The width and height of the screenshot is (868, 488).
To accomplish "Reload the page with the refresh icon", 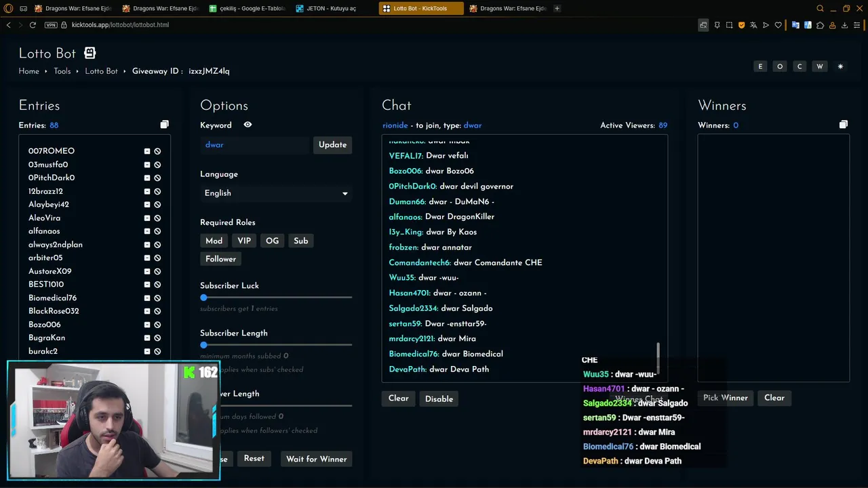I will [33, 25].
